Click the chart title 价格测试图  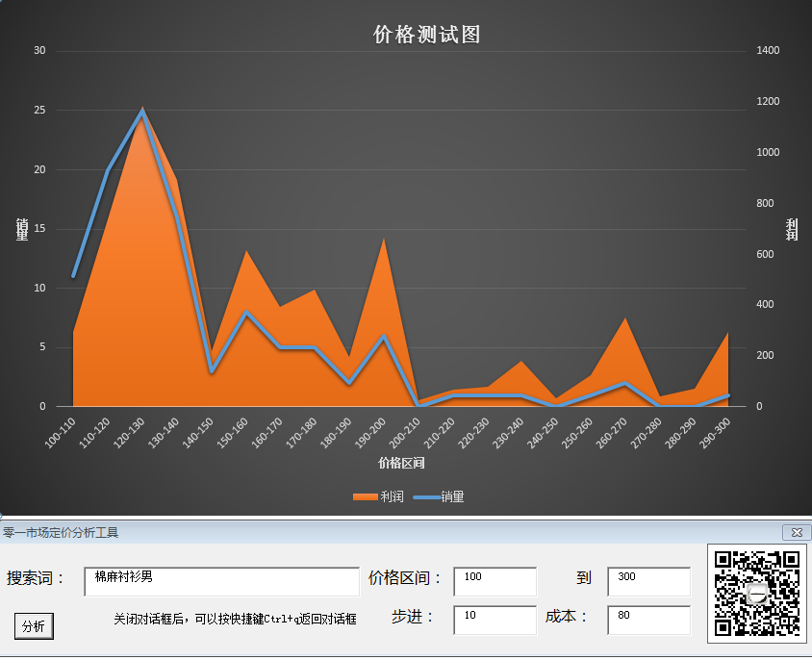tap(427, 35)
